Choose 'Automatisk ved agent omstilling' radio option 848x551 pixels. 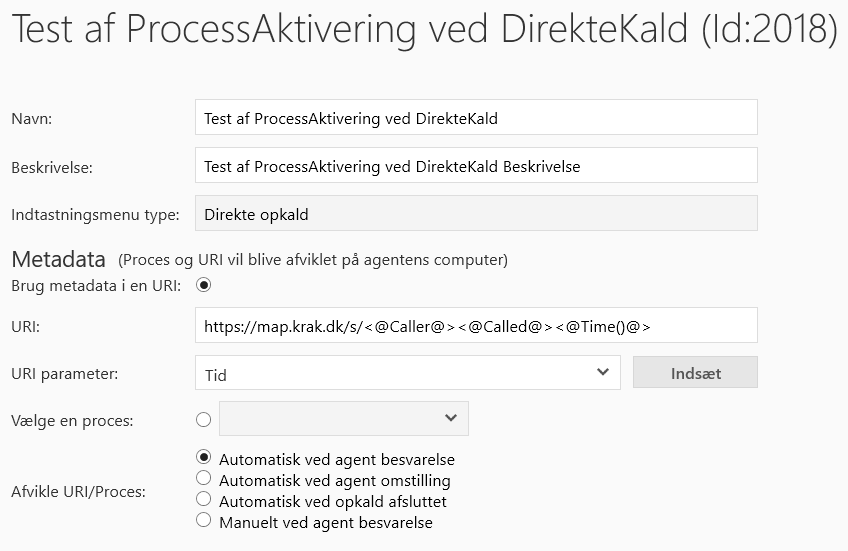coord(204,479)
